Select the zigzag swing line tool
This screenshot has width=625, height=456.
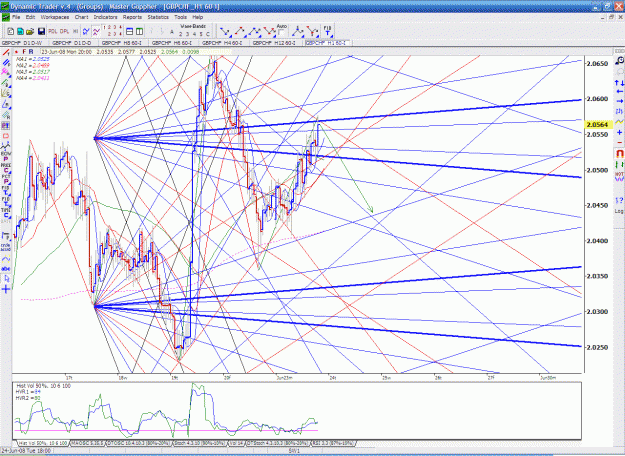coord(6,146)
